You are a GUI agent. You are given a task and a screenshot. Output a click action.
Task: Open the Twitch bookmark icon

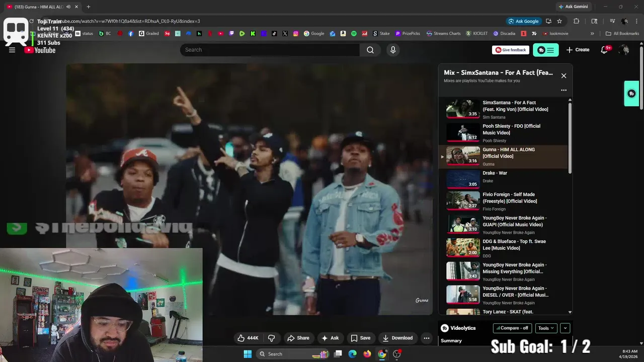(x=231, y=34)
